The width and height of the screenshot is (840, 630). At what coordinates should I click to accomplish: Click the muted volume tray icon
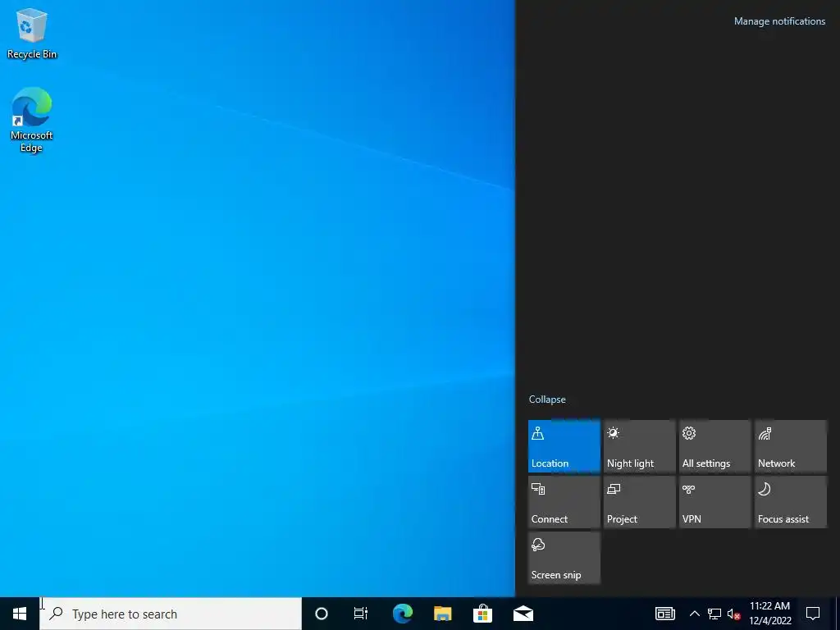pos(734,614)
